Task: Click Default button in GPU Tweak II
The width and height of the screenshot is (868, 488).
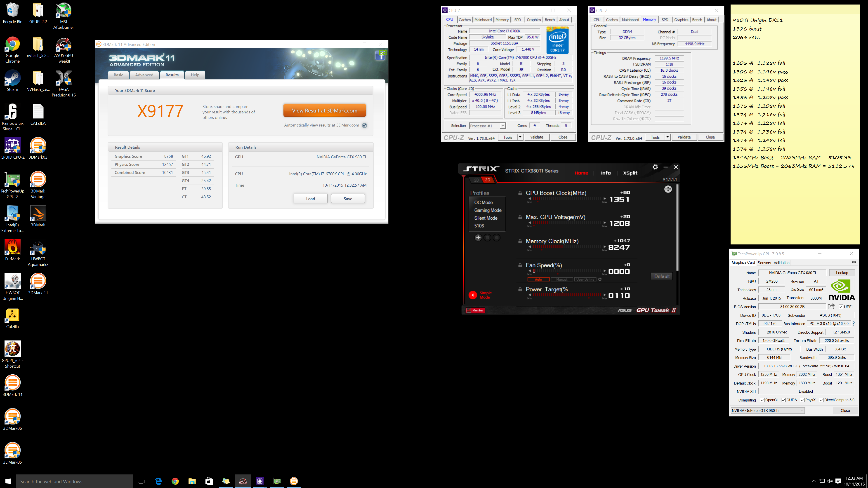Action: (x=662, y=277)
